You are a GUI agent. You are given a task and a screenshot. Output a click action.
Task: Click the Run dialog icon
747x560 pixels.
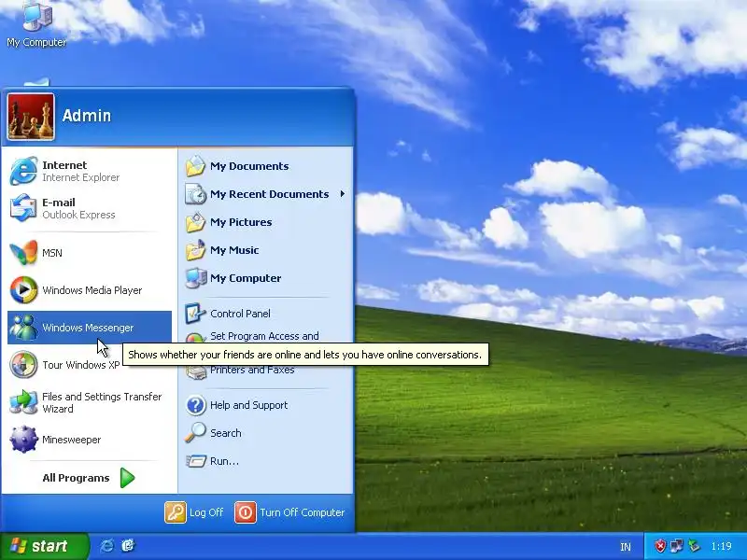click(x=195, y=461)
